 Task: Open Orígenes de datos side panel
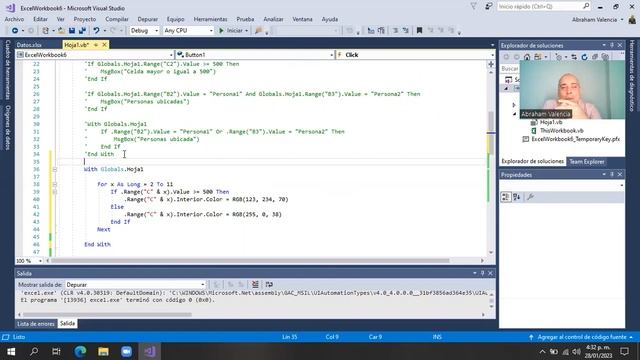coord(7,127)
